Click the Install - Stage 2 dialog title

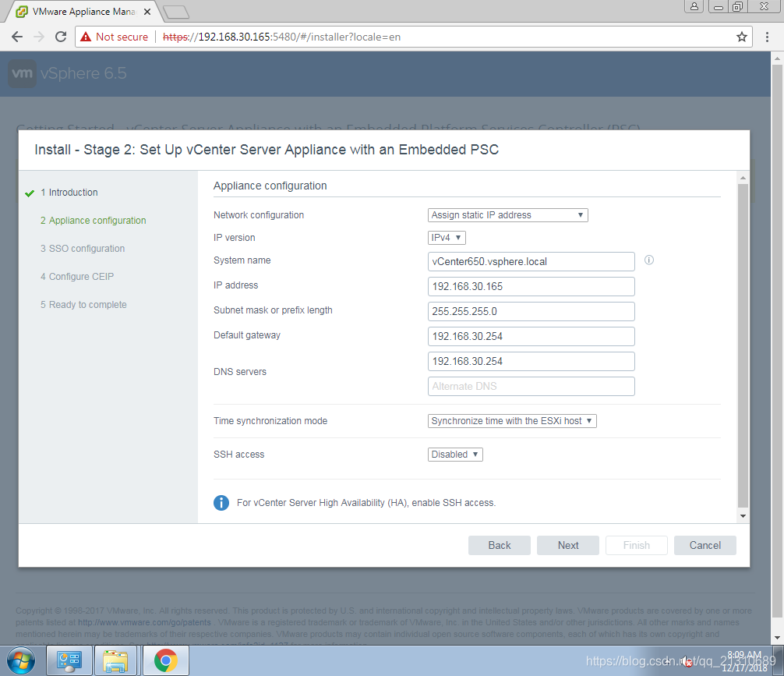click(267, 150)
